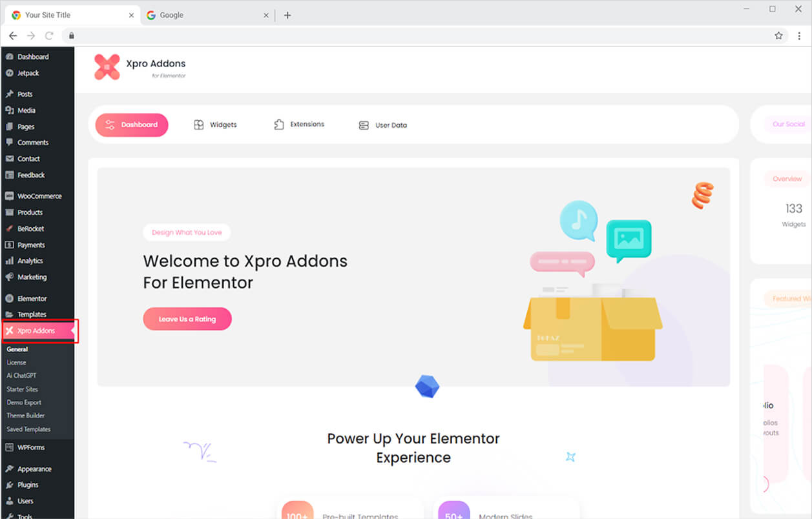Open WooCommerce from the admin sidebar
The width and height of the screenshot is (812, 519).
(x=39, y=196)
